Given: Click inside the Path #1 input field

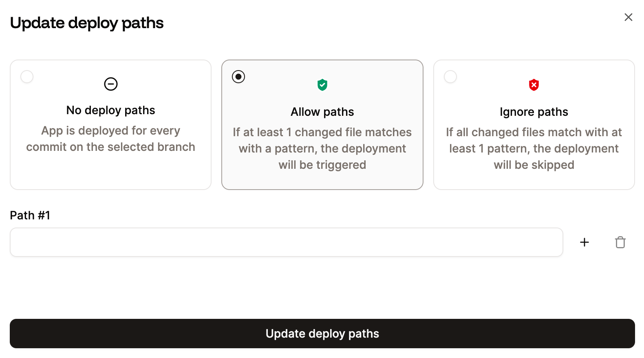Looking at the screenshot, I should click(x=285, y=242).
